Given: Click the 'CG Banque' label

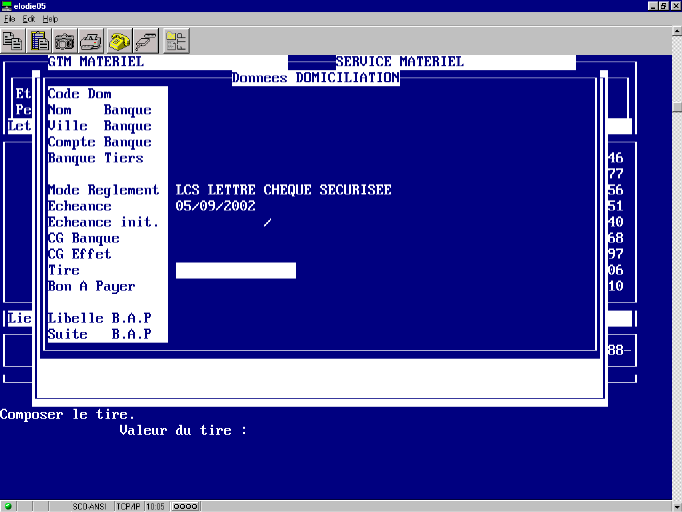Looking at the screenshot, I should point(84,238).
